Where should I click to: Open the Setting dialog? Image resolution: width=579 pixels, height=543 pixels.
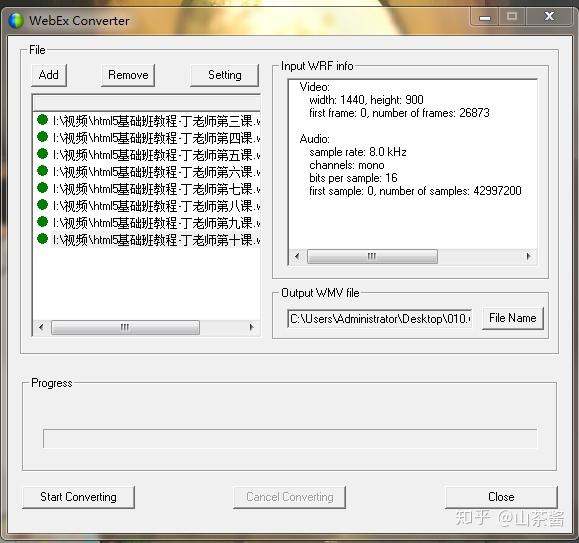pos(225,75)
